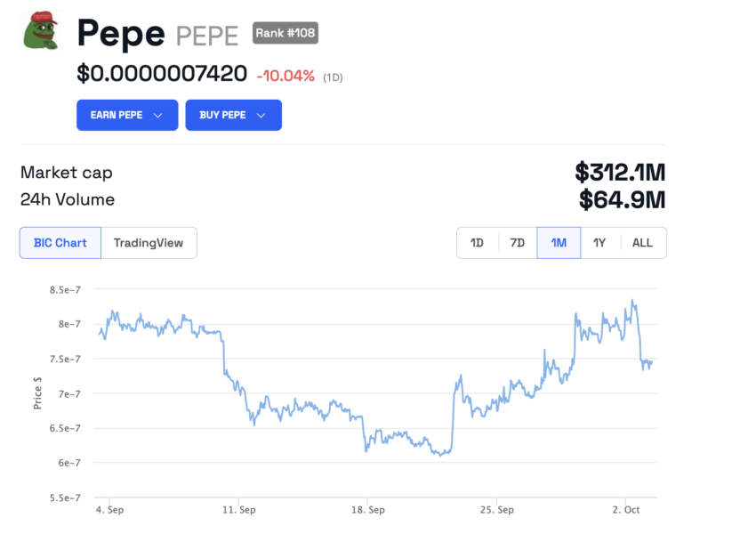Screen dimensions: 756x542
Task: Click the Rank #108 badge
Action: point(285,32)
